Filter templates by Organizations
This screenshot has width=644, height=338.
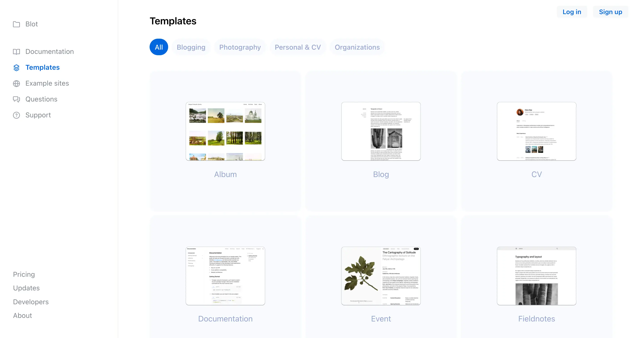pyautogui.click(x=357, y=47)
